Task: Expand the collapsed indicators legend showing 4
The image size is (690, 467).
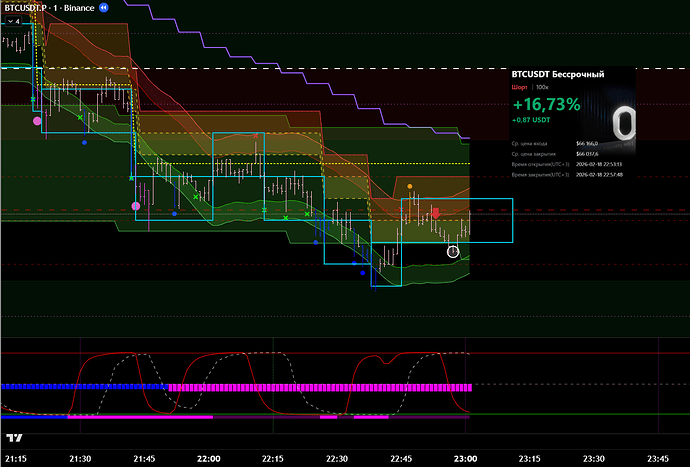Action: (12, 20)
